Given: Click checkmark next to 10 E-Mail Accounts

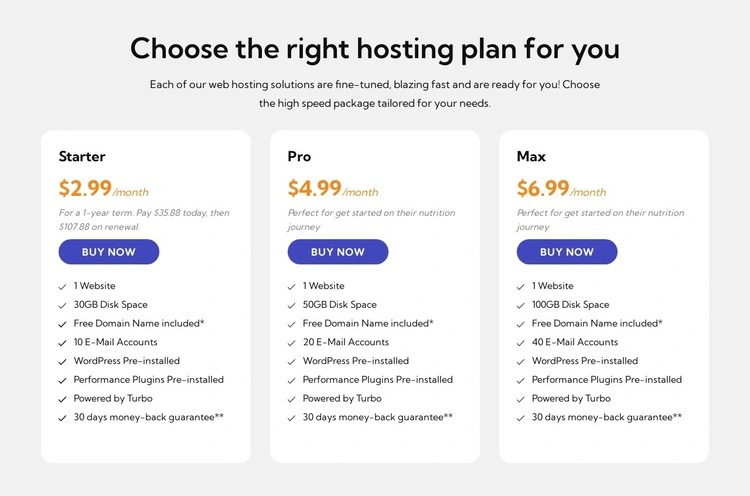Looking at the screenshot, I should 64,343.
